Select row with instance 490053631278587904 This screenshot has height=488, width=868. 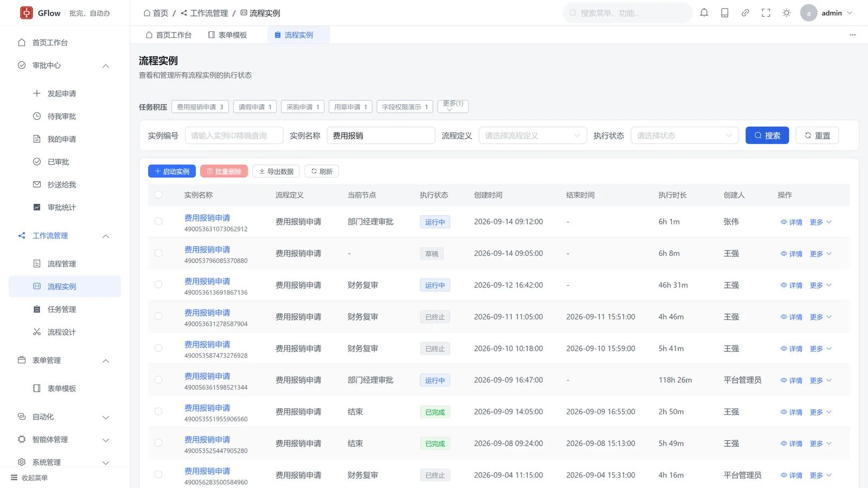(x=158, y=316)
